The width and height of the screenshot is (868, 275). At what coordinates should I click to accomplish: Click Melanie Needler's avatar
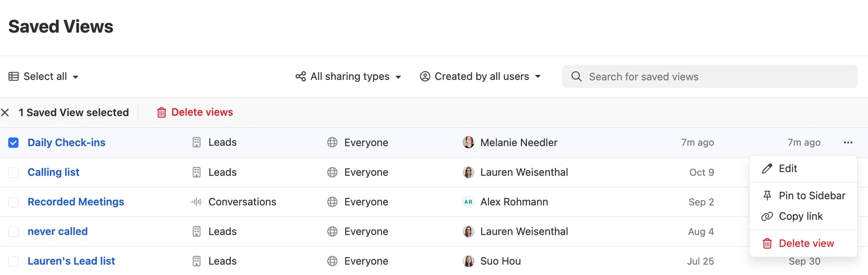pyautogui.click(x=468, y=142)
